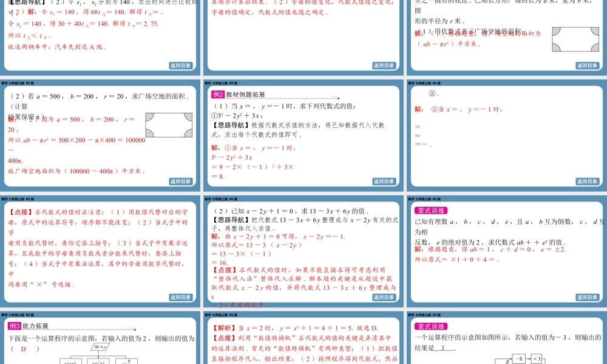This screenshot has width=607, height=364.
Task: Click 返回目录 on the top-middle slide
Action: (384, 66)
